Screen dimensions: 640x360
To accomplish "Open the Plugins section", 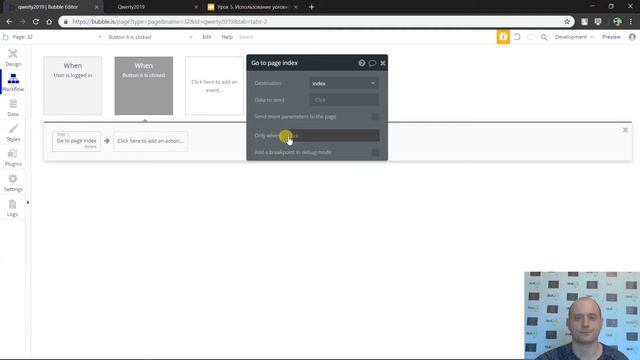I will (x=13, y=158).
